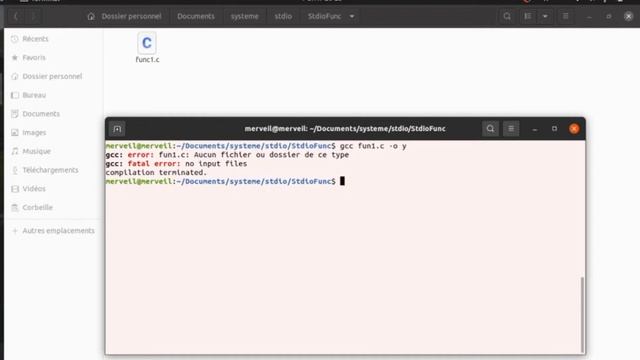Open Dossier personnel in sidebar
The height and width of the screenshot is (360, 640).
click(x=53, y=76)
